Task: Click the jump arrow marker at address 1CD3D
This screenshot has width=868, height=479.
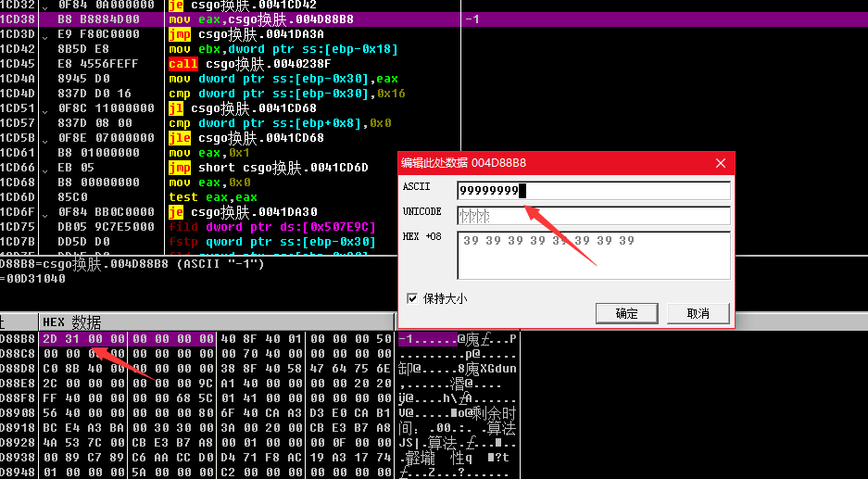Action: pos(45,36)
